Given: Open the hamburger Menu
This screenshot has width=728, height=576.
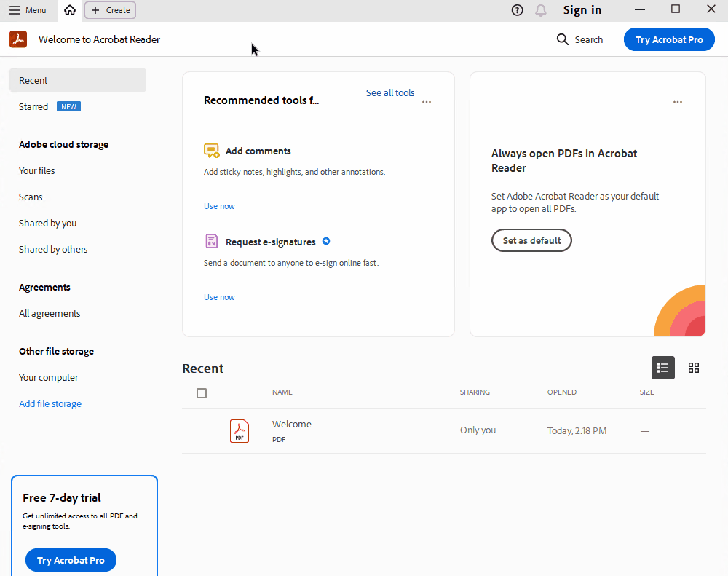Looking at the screenshot, I should [28, 10].
